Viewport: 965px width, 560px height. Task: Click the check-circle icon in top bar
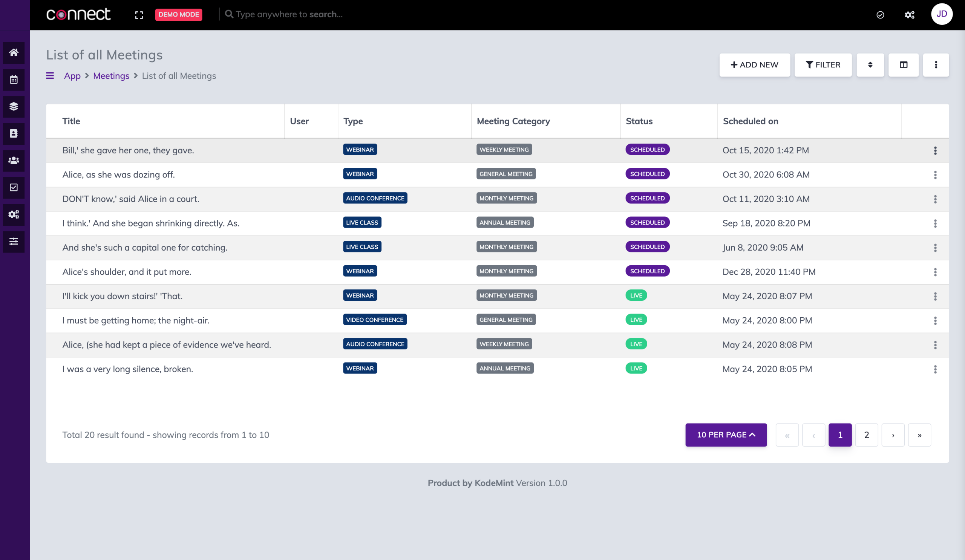click(880, 15)
